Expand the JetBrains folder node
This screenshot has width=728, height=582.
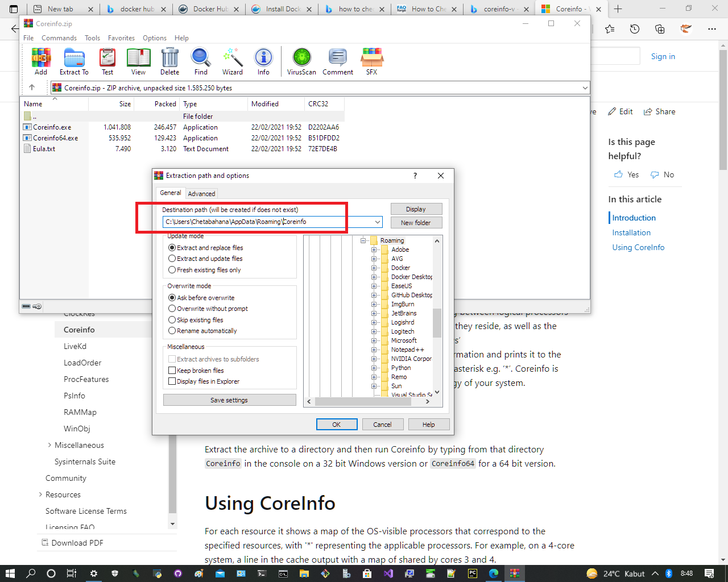[x=374, y=313]
